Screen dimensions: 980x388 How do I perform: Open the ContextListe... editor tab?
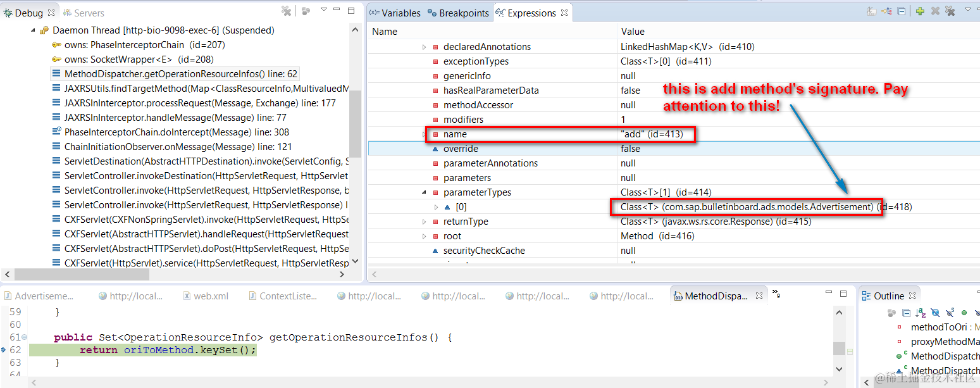click(x=283, y=296)
